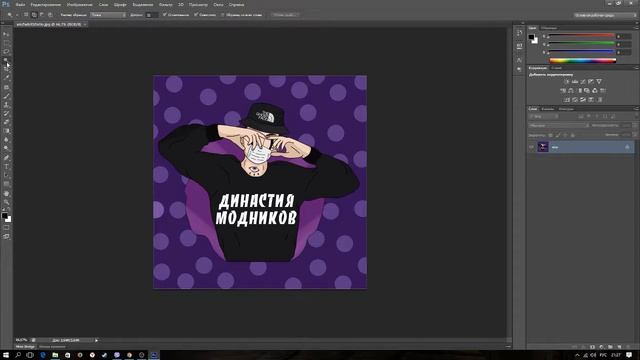This screenshot has height=360, width=640.
Task: Open the Color panel flyout menu
Action: click(636, 28)
